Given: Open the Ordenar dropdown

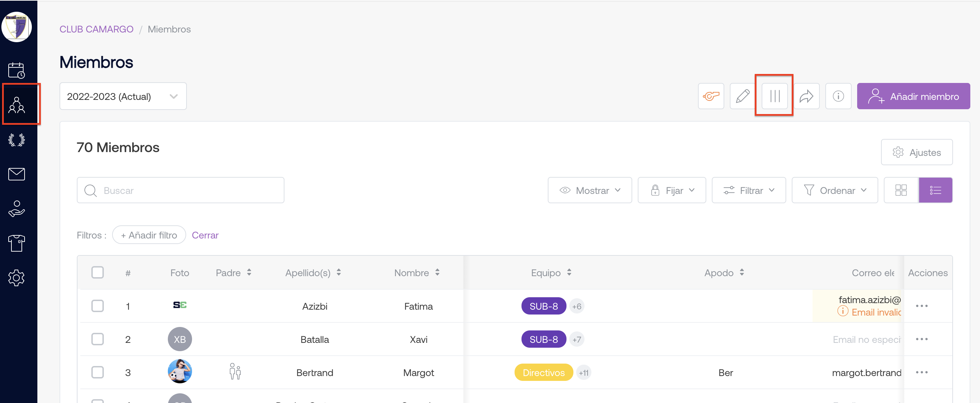Looking at the screenshot, I should [x=835, y=190].
